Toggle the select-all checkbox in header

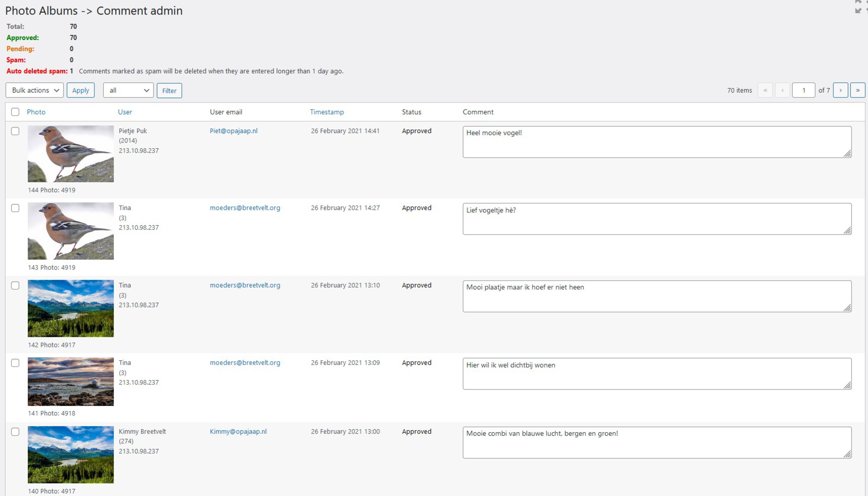(x=15, y=112)
